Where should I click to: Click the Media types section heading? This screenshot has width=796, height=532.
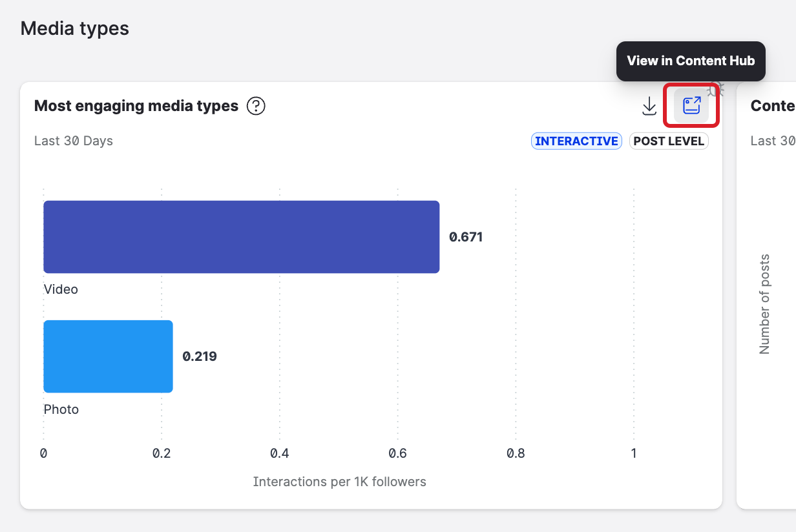click(75, 28)
